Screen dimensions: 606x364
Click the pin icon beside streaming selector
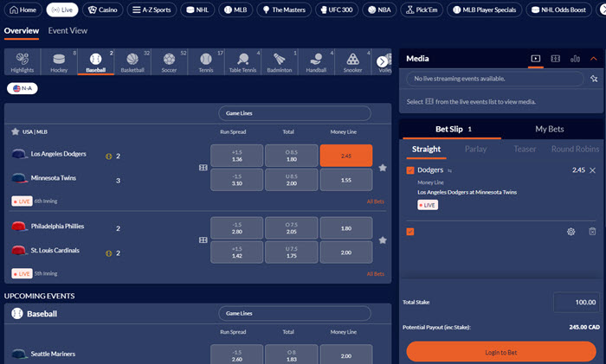pos(594,79)
